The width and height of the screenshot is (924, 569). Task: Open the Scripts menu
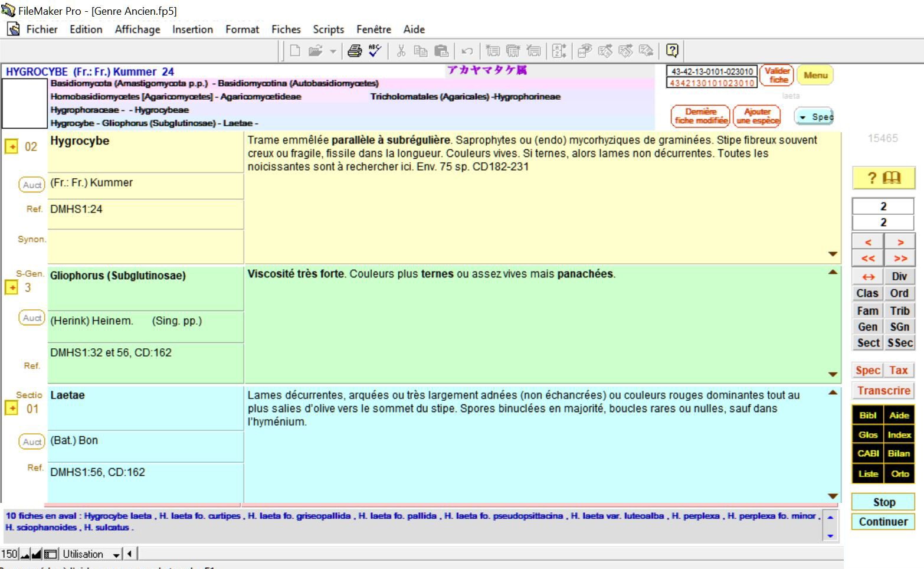(x=329, y=30)
